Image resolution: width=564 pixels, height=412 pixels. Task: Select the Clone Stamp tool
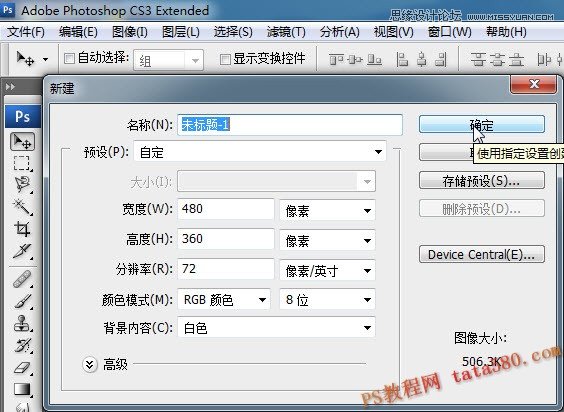[22, 323]
